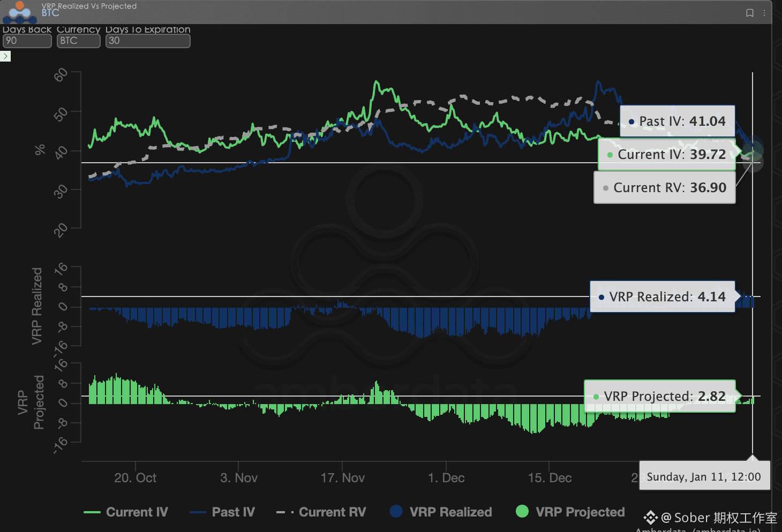Open the Currency field showing BTC

(78, 41)
